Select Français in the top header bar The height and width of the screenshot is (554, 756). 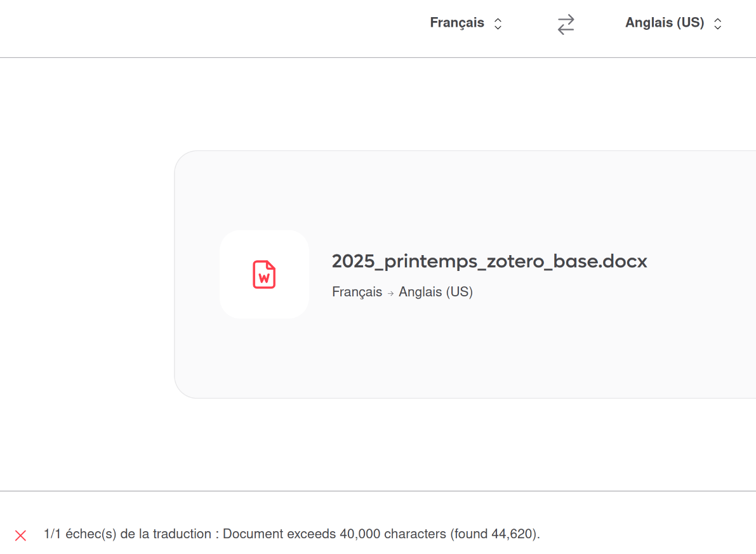click(x=458, y=23)
